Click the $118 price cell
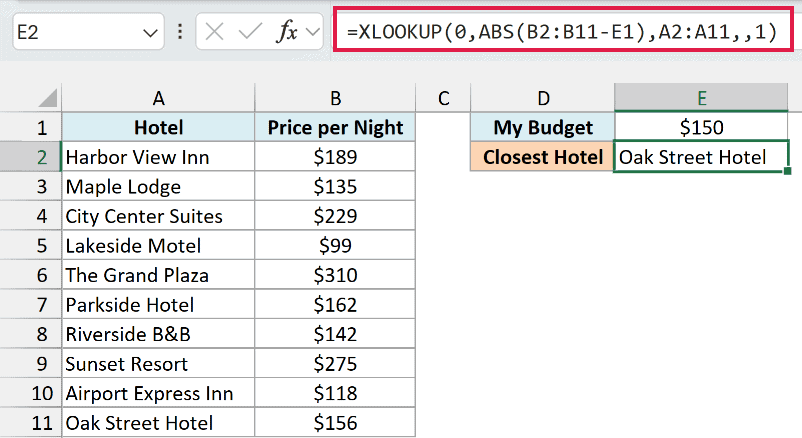Viewport: 802px width, 438px height. tap(335, 393)
